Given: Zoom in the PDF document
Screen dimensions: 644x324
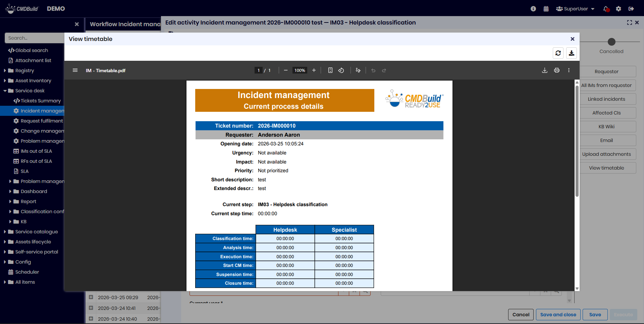Looking at the screenshot, I should pos(314,71).
